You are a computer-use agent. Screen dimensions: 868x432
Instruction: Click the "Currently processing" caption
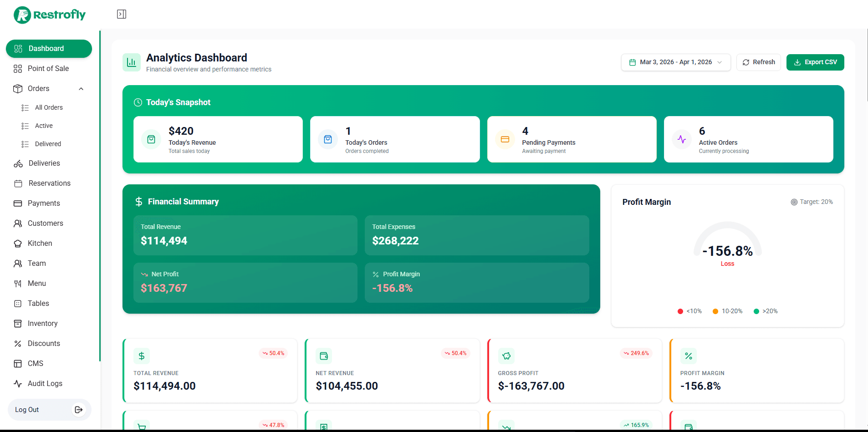[724, 151]
